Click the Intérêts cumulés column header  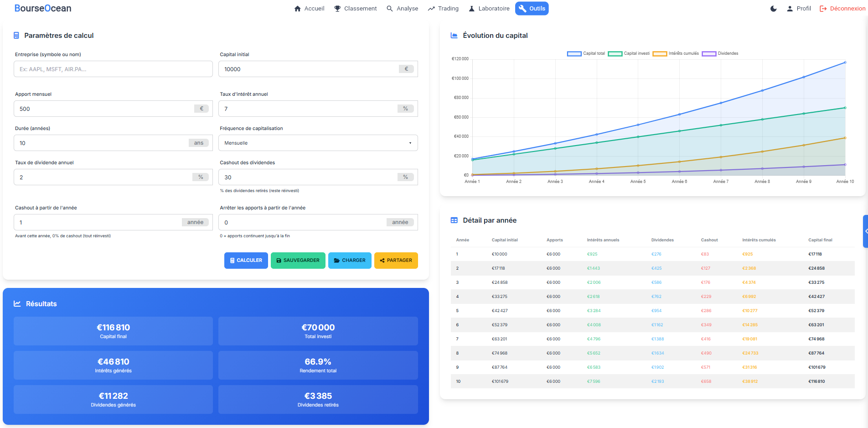click(x=759, y=240)
